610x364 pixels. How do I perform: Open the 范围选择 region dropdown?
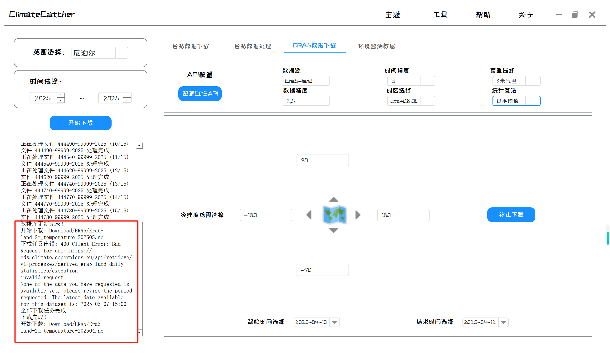tap(122, 53)
